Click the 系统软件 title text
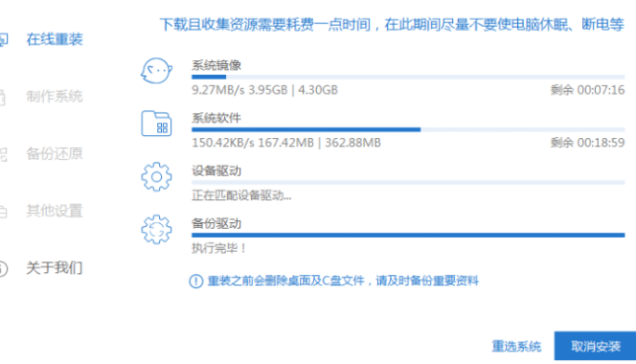Screen dimensions: 636x364 click(216, 118)
